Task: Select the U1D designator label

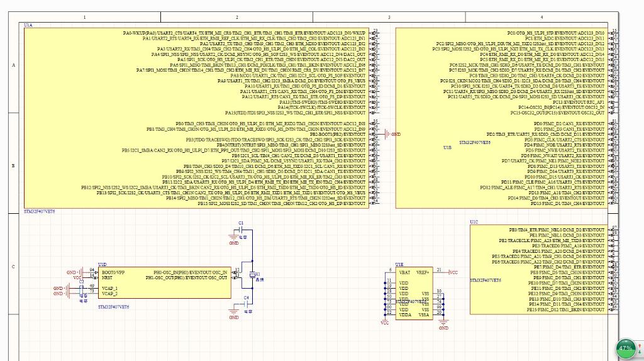Action: (103, 265)
